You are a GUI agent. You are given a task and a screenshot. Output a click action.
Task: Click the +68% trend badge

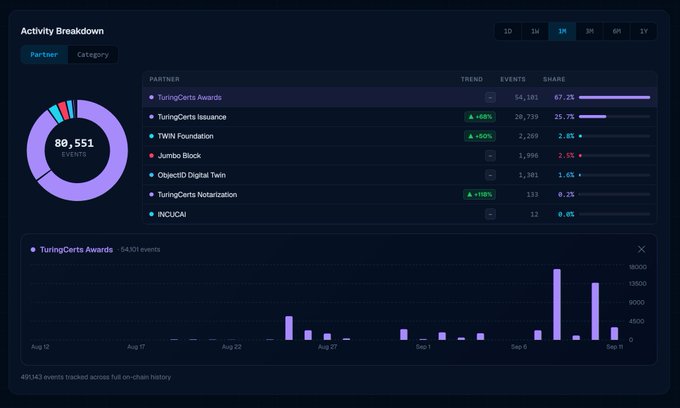480,117
